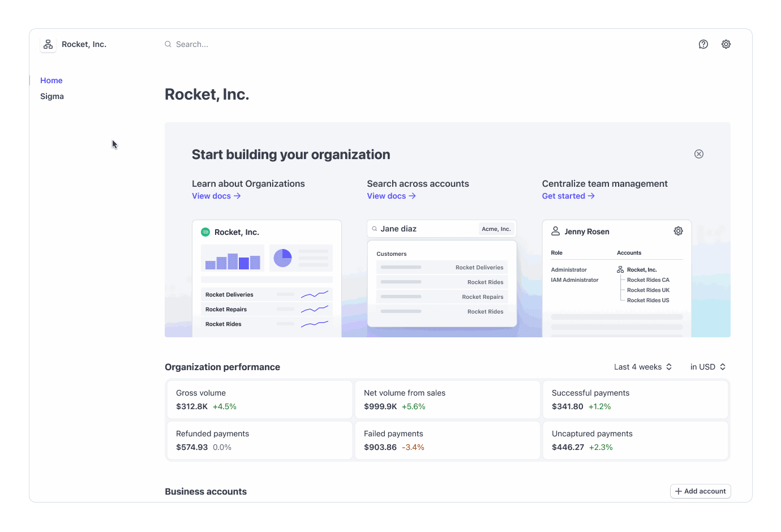Open the Acme, Inc. account selector in the search example
781x532 pixels.
(496, 229)
